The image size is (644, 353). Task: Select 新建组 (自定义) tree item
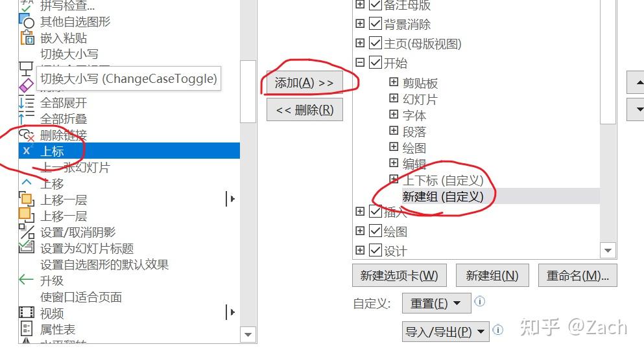click(443, 196)
